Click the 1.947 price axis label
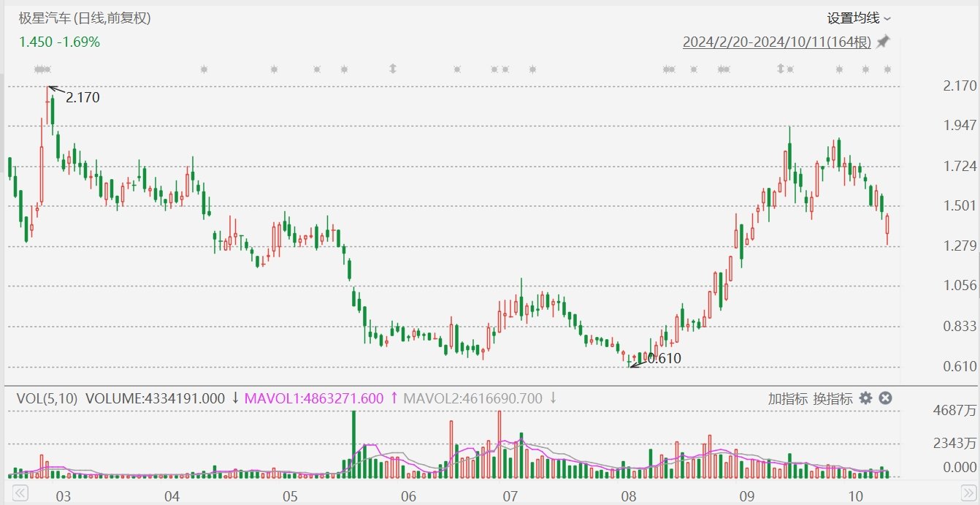This screenshot has height=505, width=980. pos(960,126)
